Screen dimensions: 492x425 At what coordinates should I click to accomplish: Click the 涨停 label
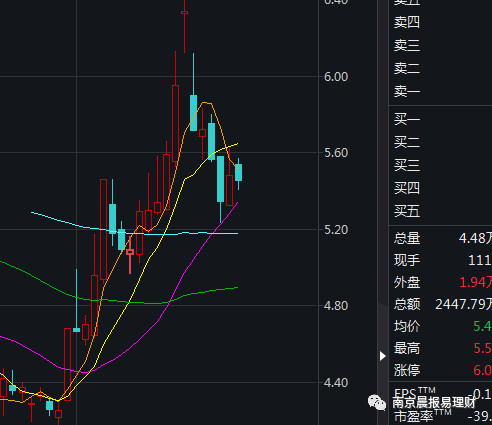(407, 370)
